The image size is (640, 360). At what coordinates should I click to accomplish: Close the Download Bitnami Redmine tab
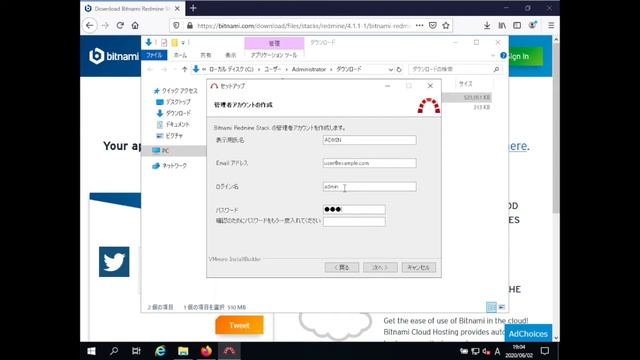pyautogui.click(x=177, y=8)
